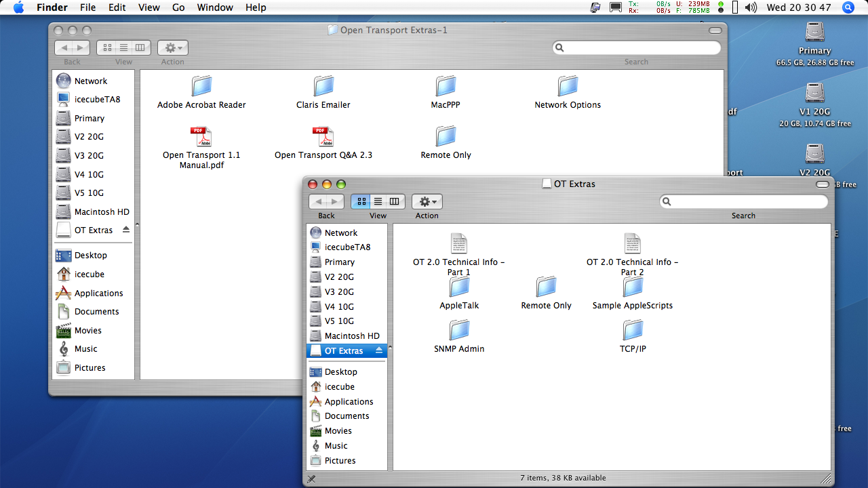Select Applications in OT Extras sidebar
Screen dimensions: 868x488
click(x=347, y=401)
